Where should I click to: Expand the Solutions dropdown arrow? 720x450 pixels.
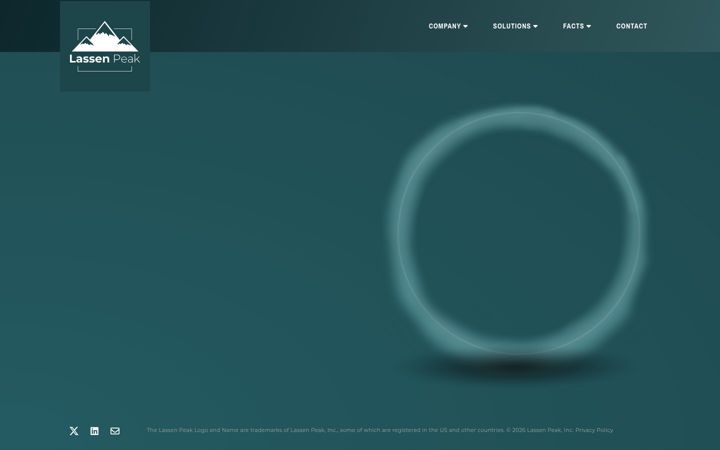click(x=535, y=27)
